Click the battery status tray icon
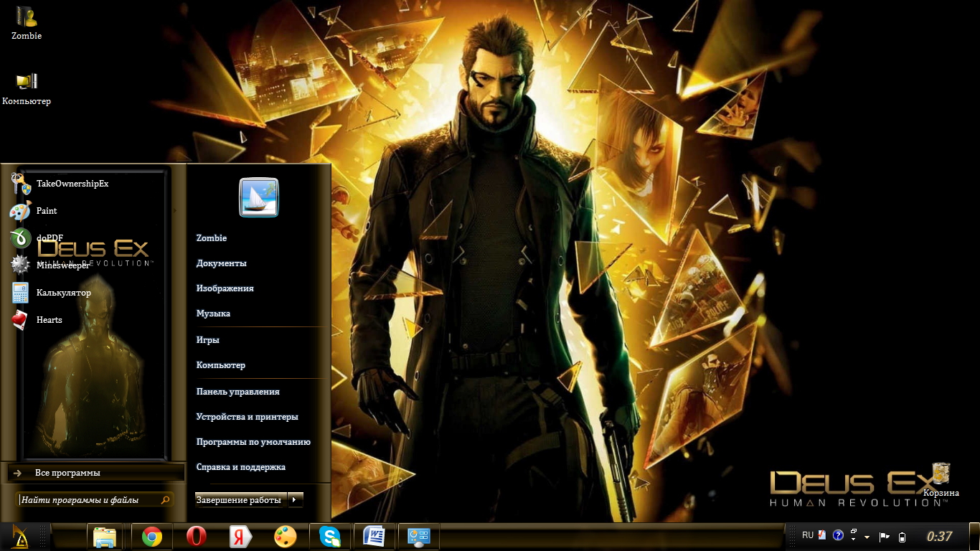980x551 pixels. tap(903, 537)
